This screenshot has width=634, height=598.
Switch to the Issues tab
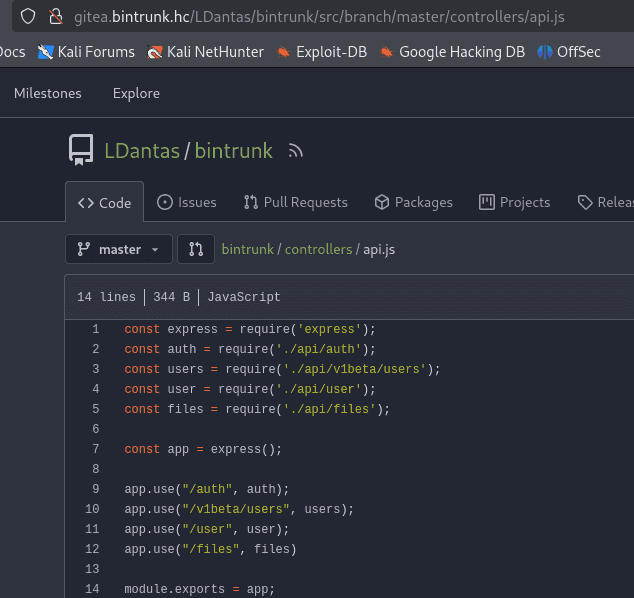pyautogui.click(x=187, y=202)
